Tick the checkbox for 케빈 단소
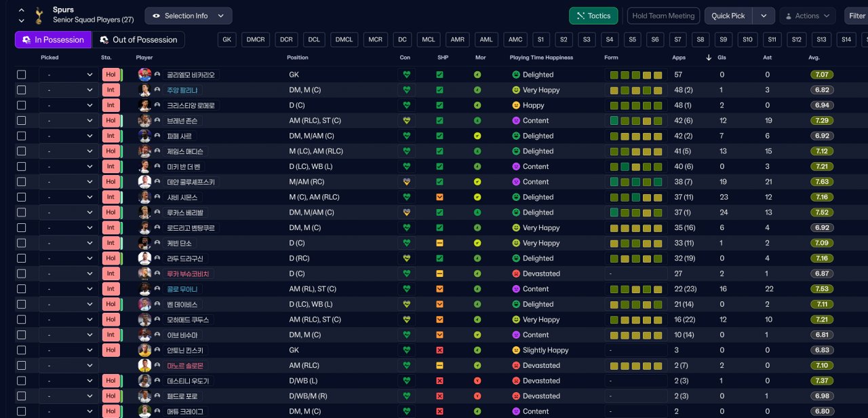The height and width of the screenshot is (418, 868). (x=21, y=243)
